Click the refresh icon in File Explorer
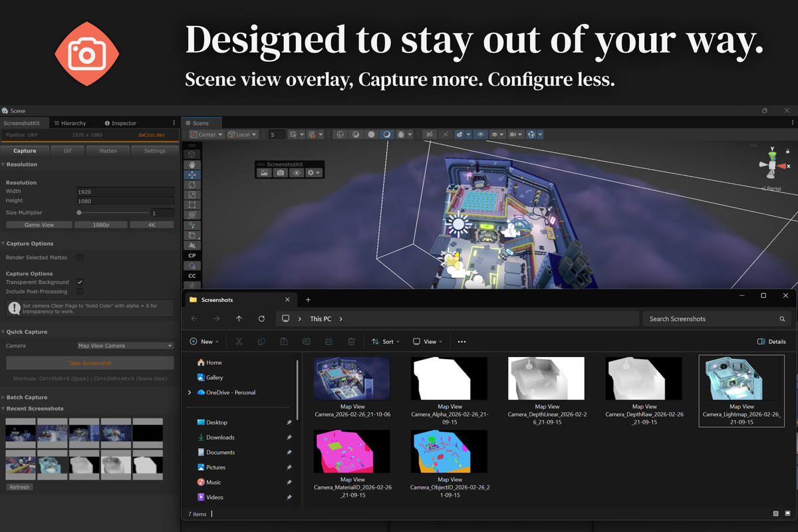 (261, 319)
